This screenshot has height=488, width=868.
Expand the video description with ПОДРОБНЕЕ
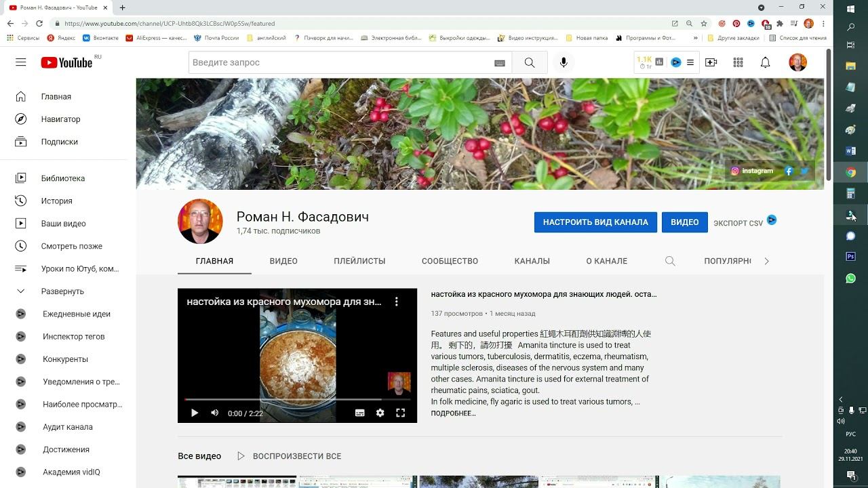coord(453,413)
